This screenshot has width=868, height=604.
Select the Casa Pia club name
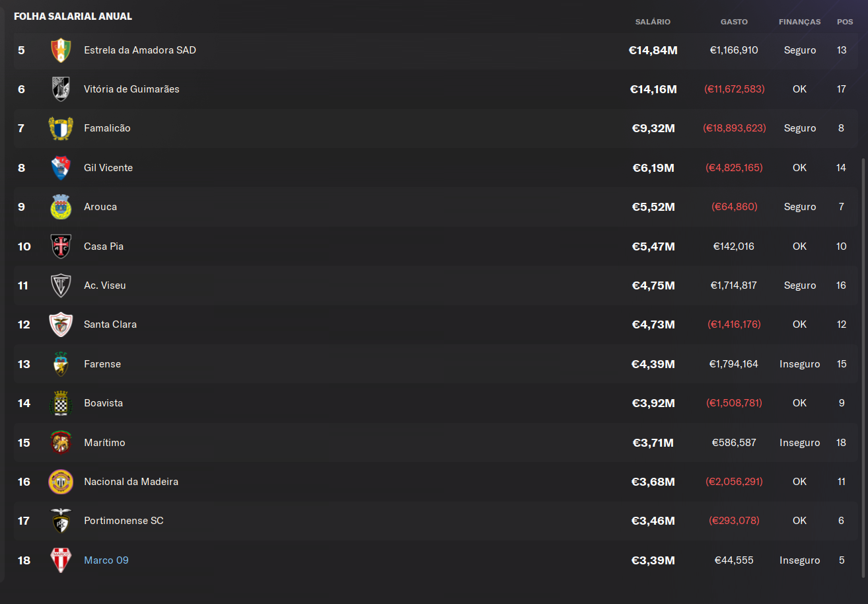(x=104, y=246)
